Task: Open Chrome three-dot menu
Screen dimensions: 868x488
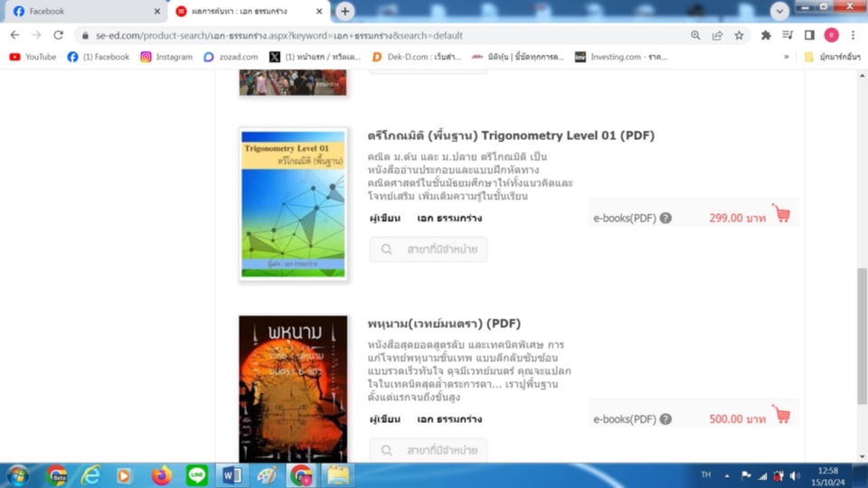Action: (x=853, y=35)
